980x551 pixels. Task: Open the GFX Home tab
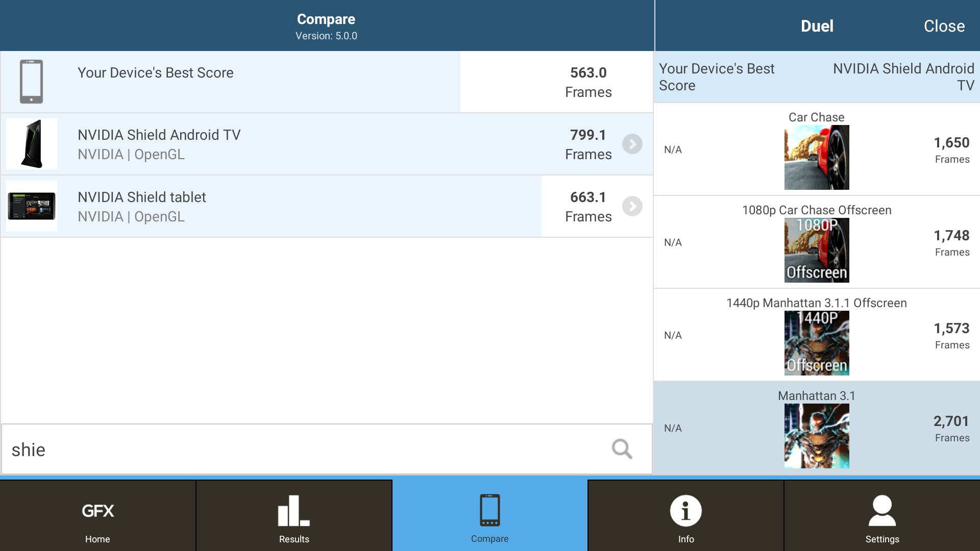pos(97,515)
